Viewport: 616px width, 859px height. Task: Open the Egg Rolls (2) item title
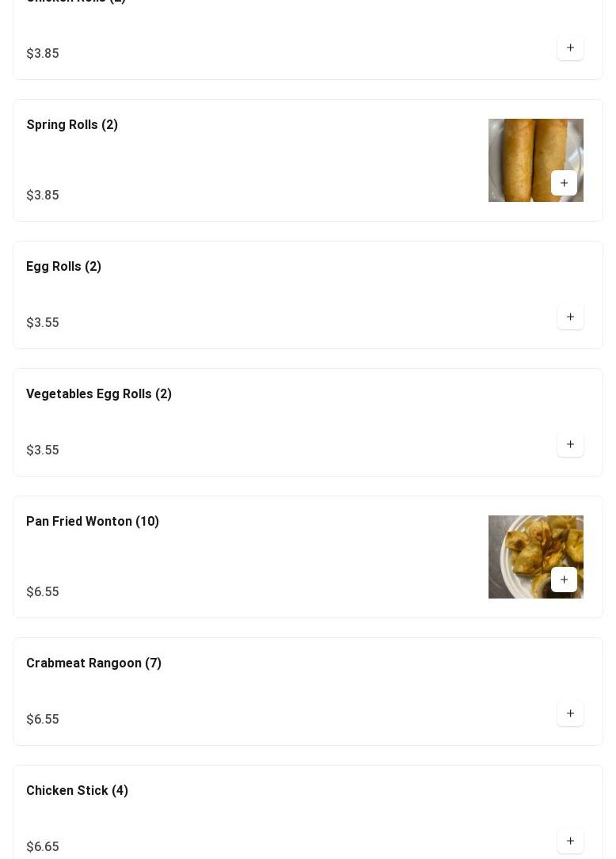[63, 267]
